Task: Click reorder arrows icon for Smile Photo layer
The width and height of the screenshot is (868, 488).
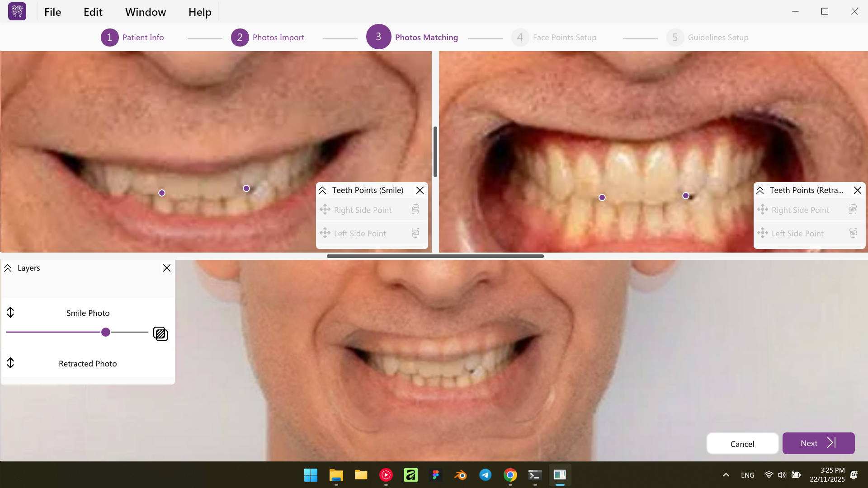Action: coord(10,312)
